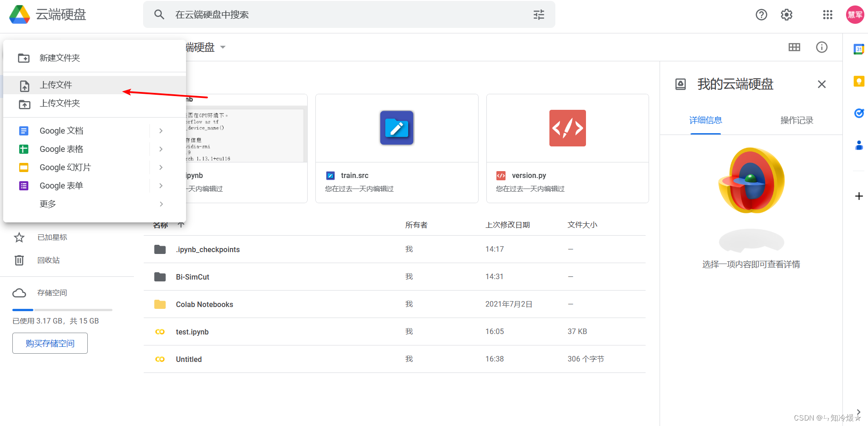
Task: Click the starred star icon
Action: (x=19, y=237)
